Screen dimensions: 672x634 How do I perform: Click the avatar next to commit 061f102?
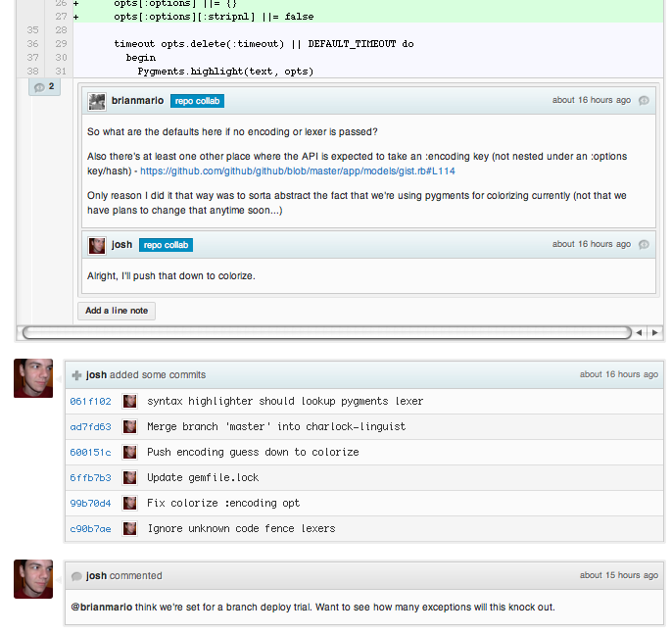129,401
